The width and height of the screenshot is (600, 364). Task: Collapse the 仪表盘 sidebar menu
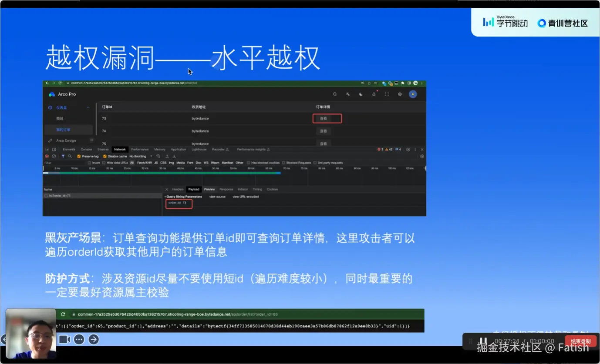[x=88, y=107]
